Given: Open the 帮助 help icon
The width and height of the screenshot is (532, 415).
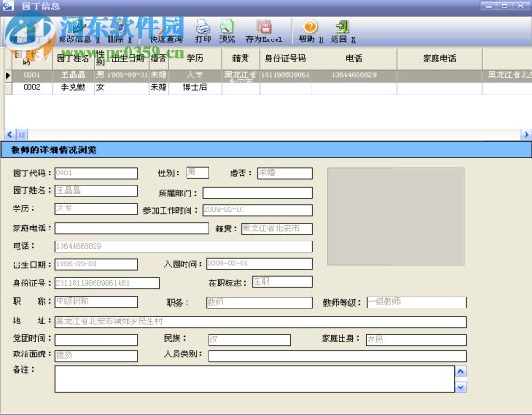Looking at the screenshot, I should pos(311,31).
